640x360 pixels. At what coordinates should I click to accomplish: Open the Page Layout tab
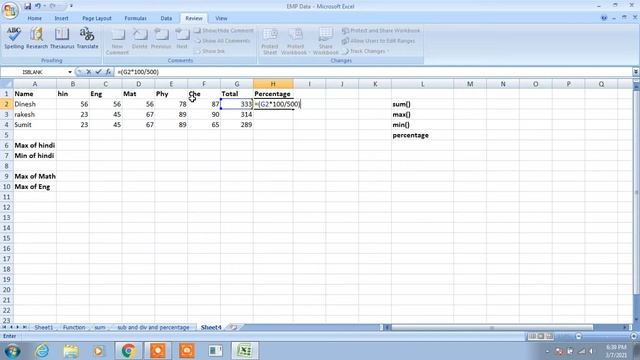[97, 18]
